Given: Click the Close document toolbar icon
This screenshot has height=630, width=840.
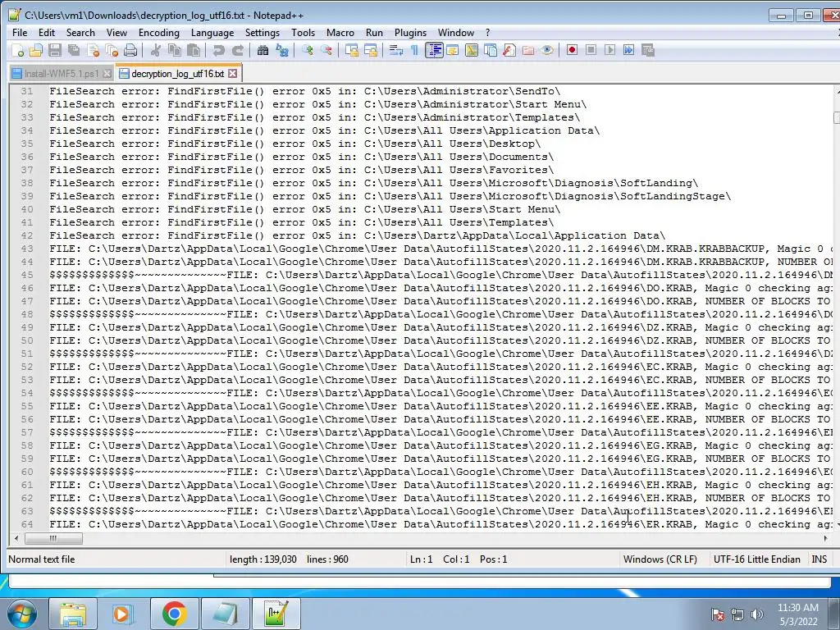Looking at the screenshot, I should point(94,50).
